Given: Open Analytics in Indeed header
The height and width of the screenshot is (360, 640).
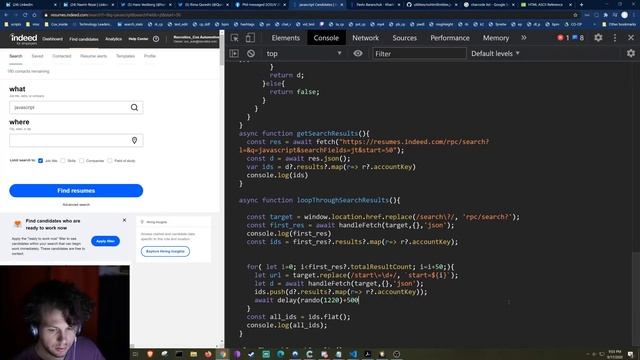Looking at the screenshot, I should (x=113, y=39).
